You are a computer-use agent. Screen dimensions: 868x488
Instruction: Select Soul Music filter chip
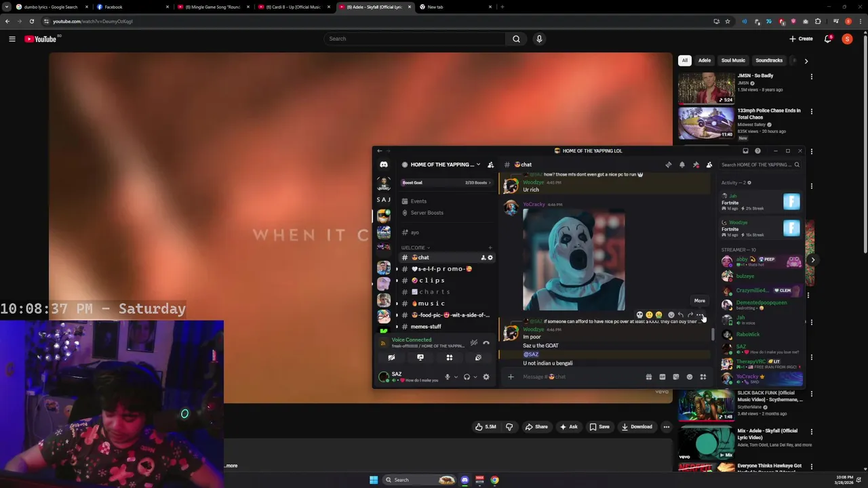point(733,60)
